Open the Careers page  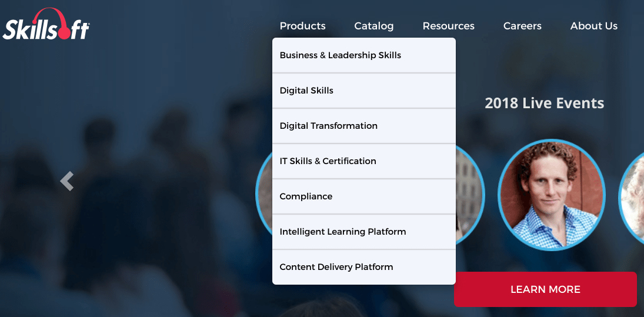[522, 26]
